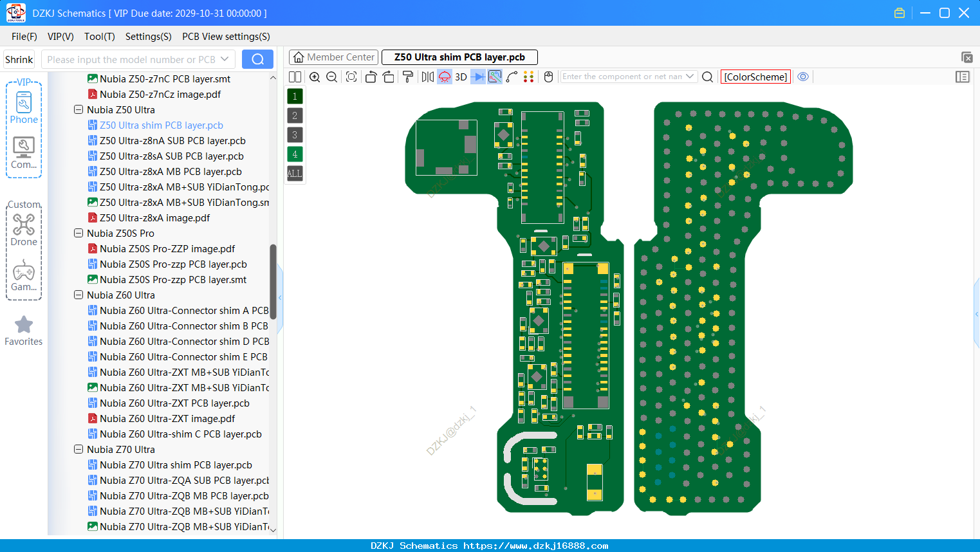Viewport: 980px width, 552px height.
Task: Toggle the 3D view mode
Action: click(x=461, y=77)
